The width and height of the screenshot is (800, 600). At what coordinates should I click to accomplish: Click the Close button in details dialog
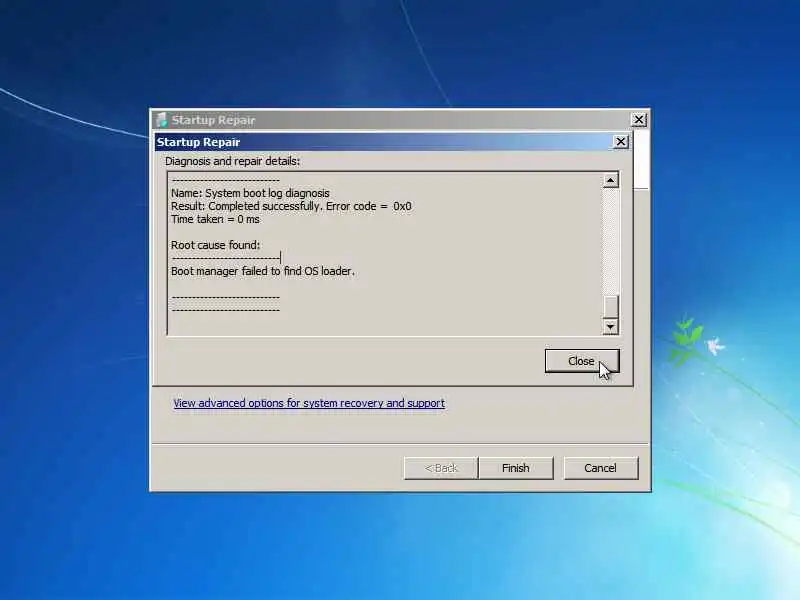tap(582, 361)
